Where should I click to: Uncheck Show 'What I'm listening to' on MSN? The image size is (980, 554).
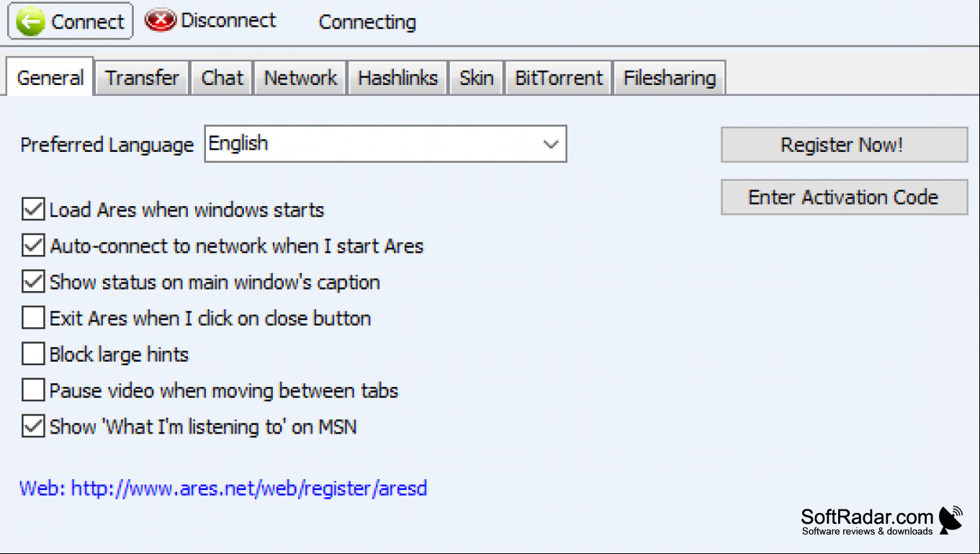pos(33,426)
